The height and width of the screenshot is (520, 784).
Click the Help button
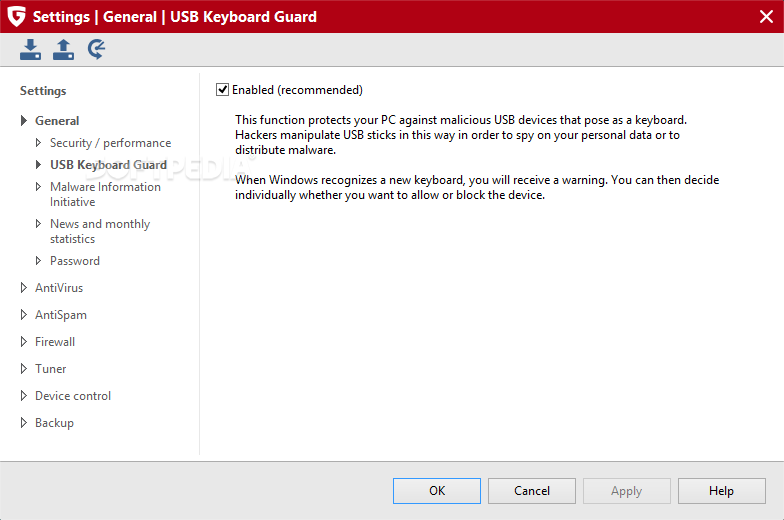click(722, 491)
